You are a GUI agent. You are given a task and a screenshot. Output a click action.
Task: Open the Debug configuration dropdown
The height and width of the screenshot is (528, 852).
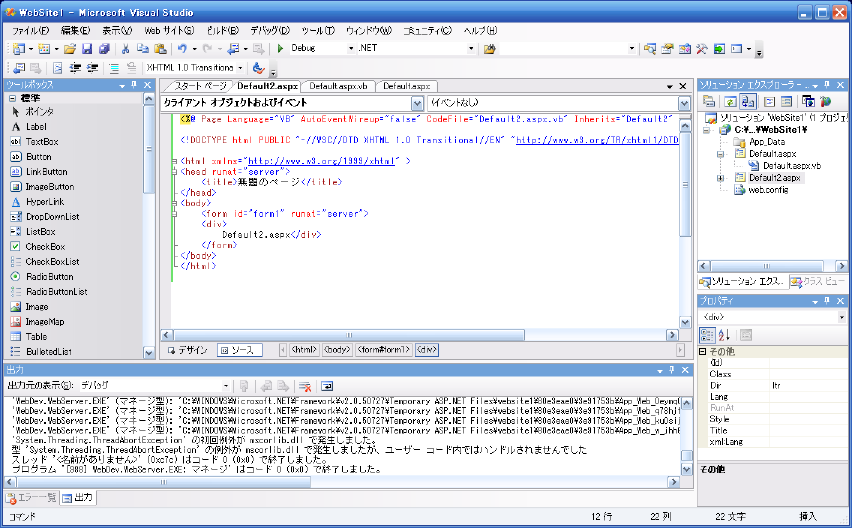coord(350,49)
